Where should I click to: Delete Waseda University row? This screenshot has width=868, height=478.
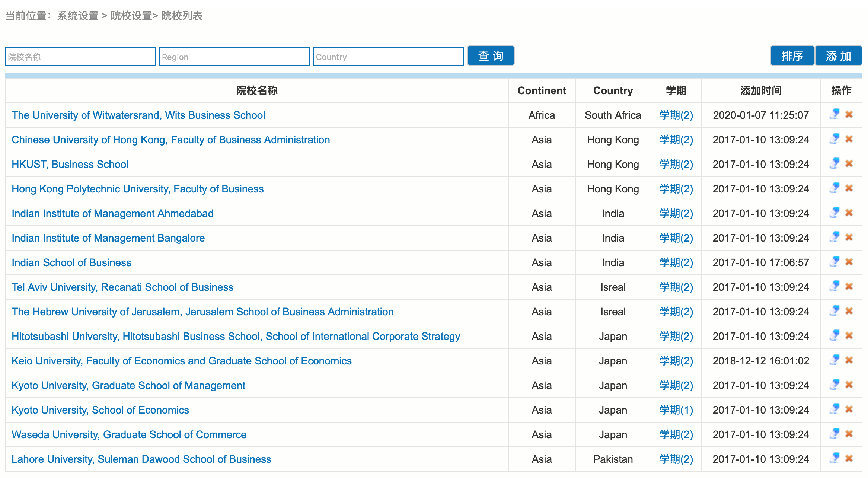849,434
